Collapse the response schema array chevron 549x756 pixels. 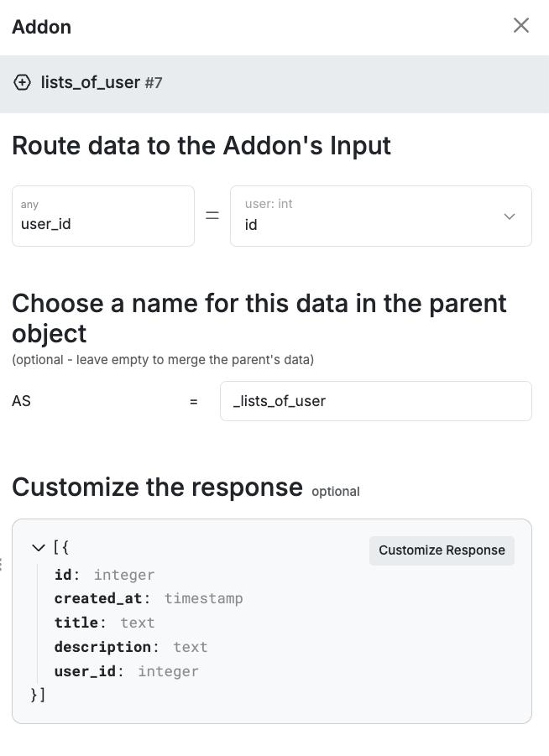(38, 548)
